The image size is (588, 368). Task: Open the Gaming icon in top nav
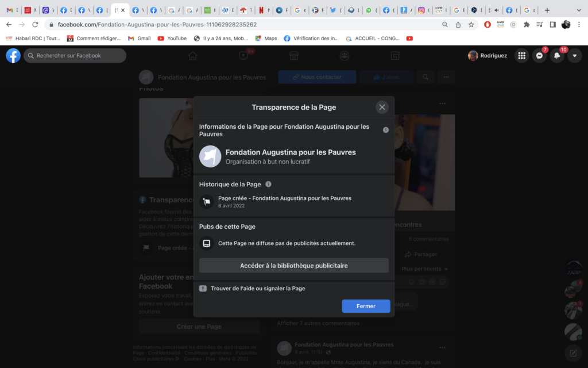395,56
